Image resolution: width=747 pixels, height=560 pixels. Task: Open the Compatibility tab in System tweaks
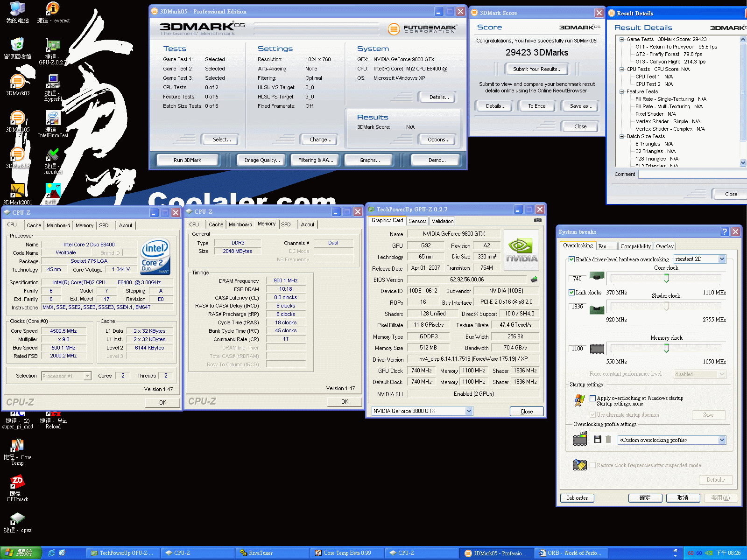[x=635, y=246]
